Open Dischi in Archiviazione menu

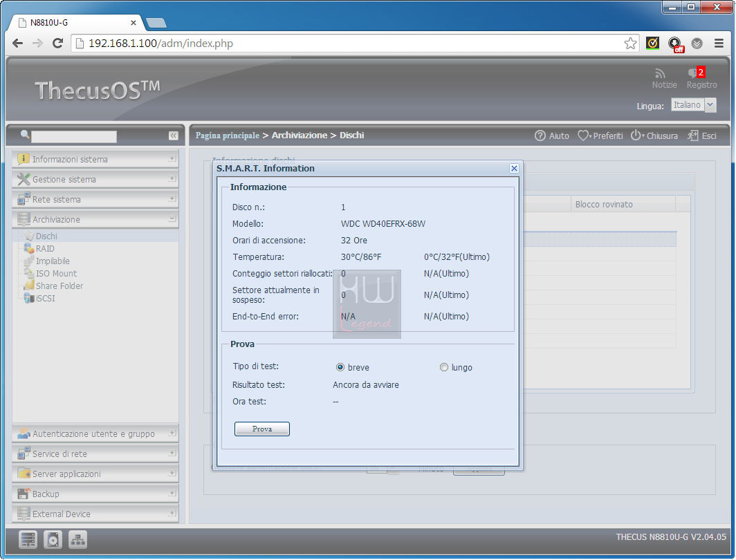coord(46,236)
